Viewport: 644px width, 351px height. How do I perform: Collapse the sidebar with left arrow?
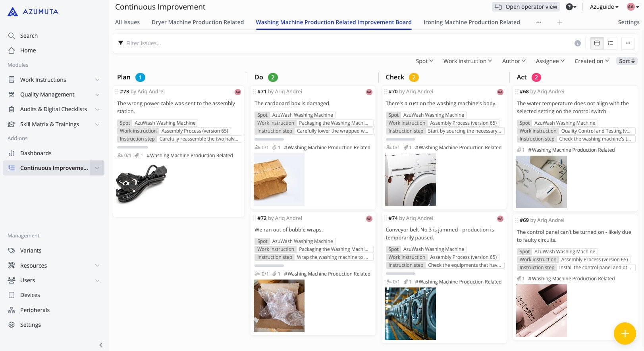100,345
